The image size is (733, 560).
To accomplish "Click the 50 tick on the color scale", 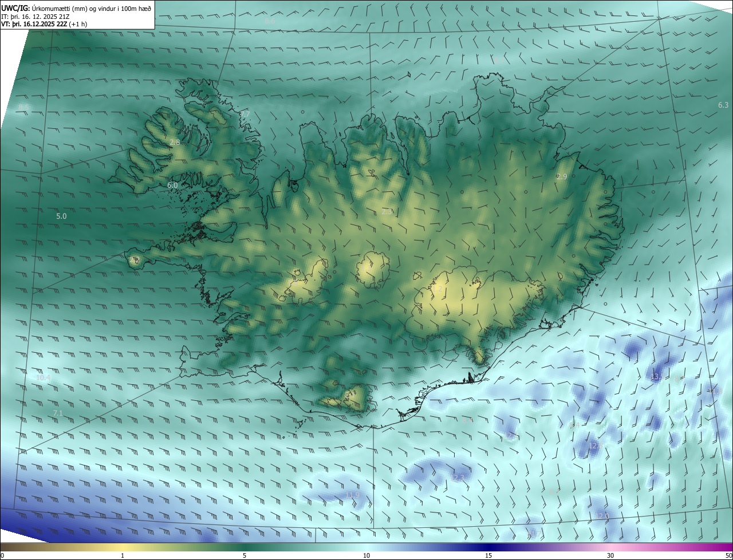I will tap(728, 555).
